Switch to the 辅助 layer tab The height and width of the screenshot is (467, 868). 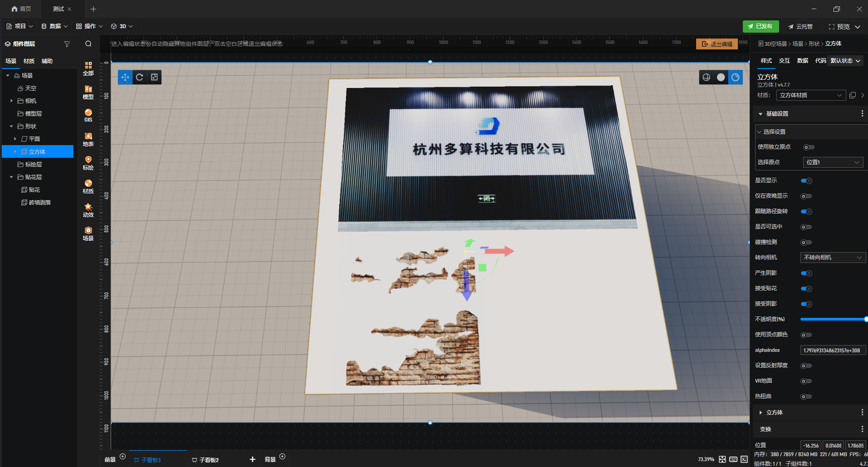(47, 61)
